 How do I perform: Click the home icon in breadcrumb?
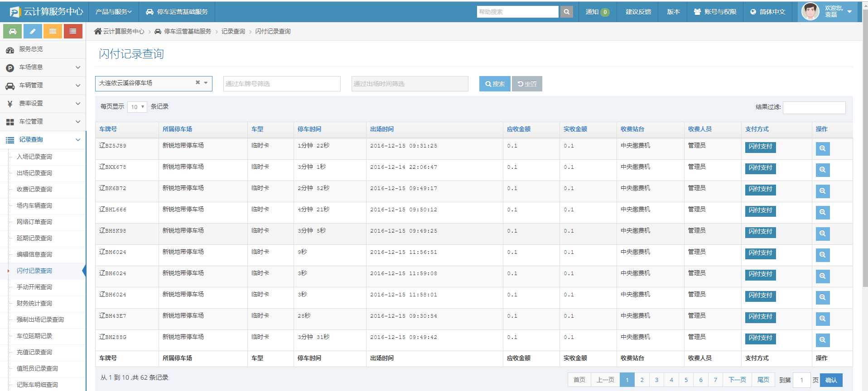98,31
